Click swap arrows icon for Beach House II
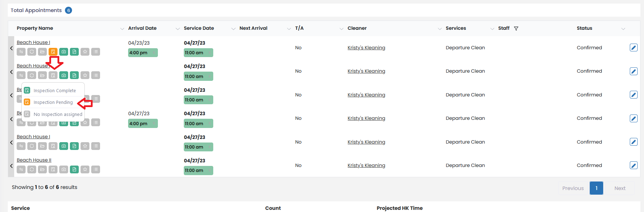Screen dimensions: 644x212 (21, 169)
